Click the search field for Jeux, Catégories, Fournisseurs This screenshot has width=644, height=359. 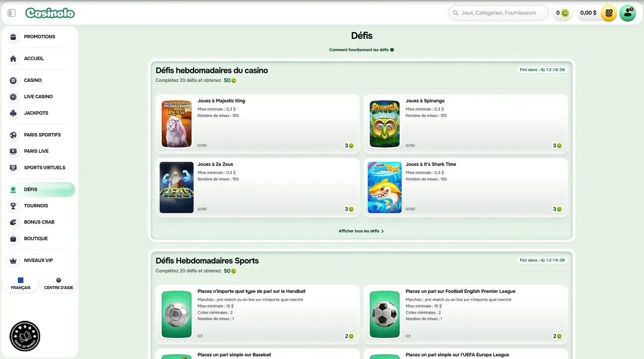498,13
